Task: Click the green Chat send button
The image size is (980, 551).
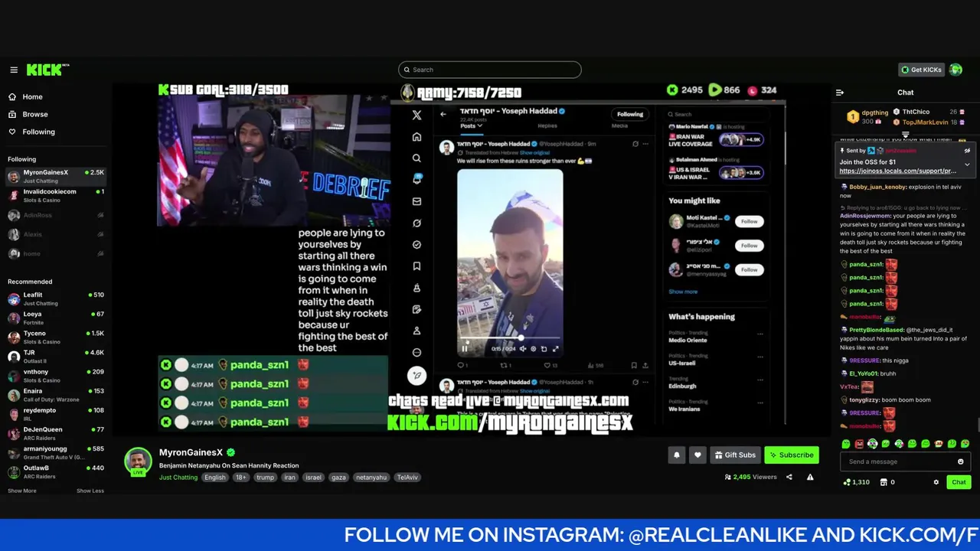Action: point(959,482)
